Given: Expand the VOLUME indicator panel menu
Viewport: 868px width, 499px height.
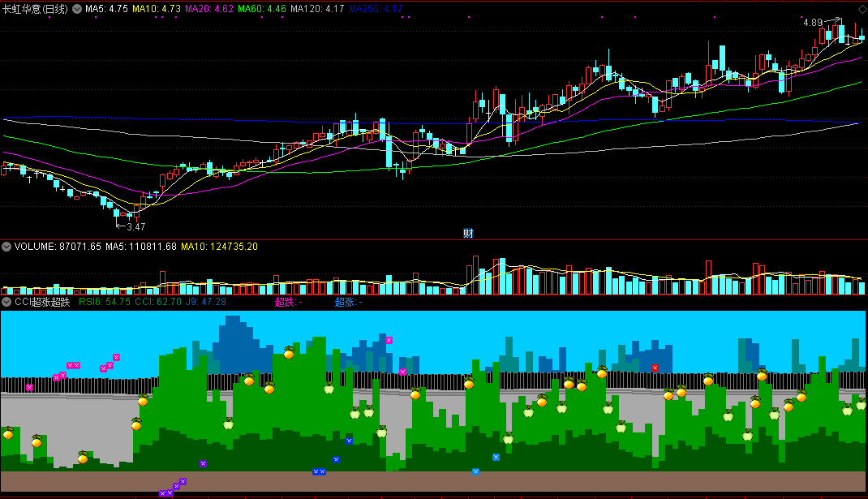Looking at the screenshot, I should [6, 247].
